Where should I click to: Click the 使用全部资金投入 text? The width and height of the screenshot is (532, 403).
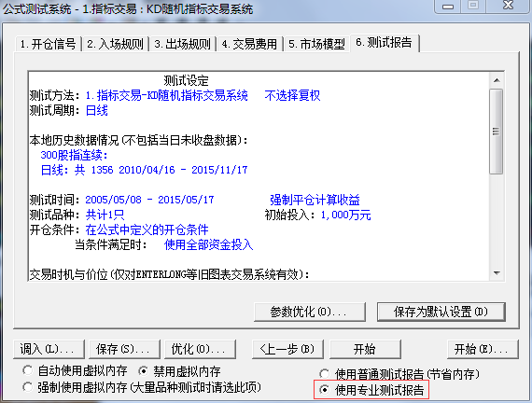(209, 244)
